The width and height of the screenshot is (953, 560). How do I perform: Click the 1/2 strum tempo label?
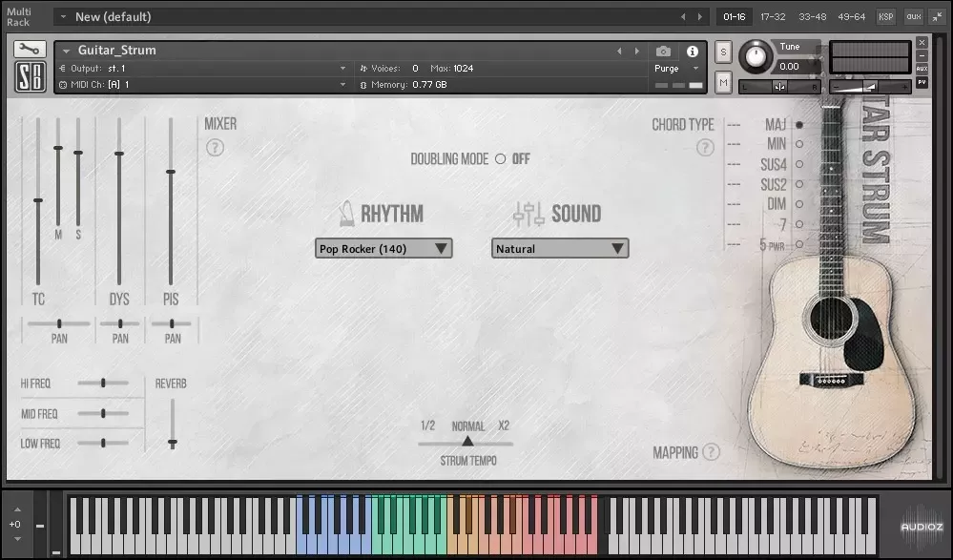(x=428, y=425)
